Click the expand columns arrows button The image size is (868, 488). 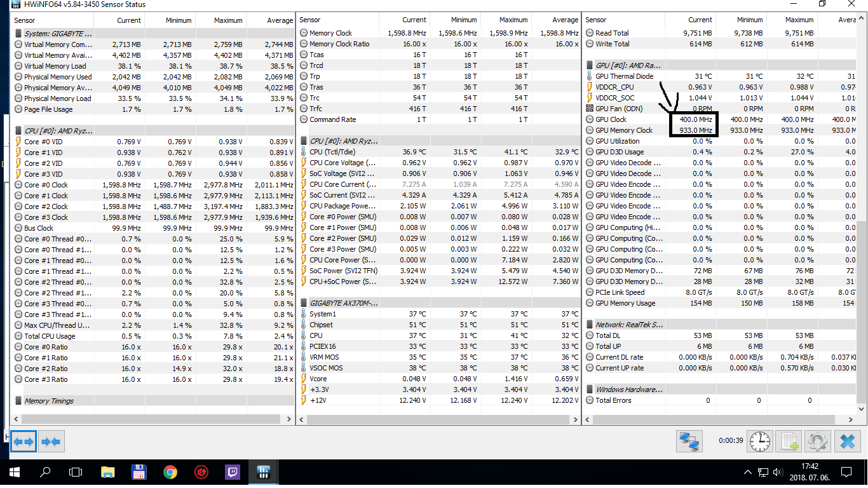tap(23, 440)
